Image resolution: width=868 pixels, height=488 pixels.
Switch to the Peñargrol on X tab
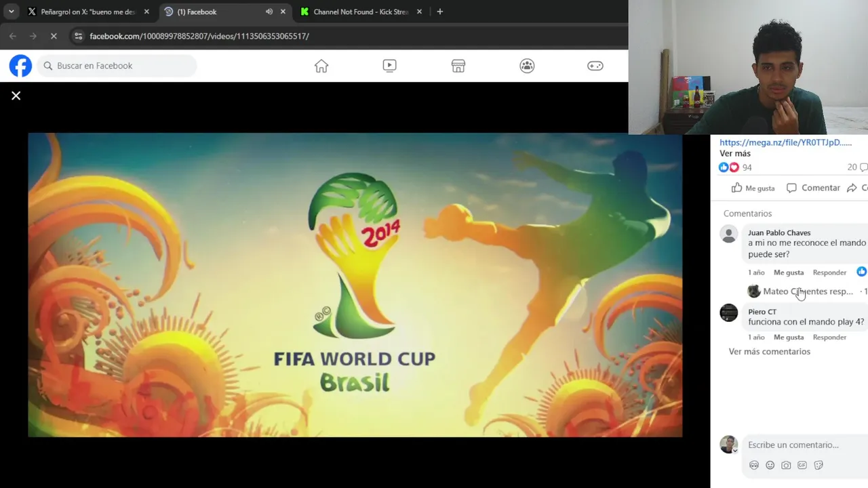(88, 12)
